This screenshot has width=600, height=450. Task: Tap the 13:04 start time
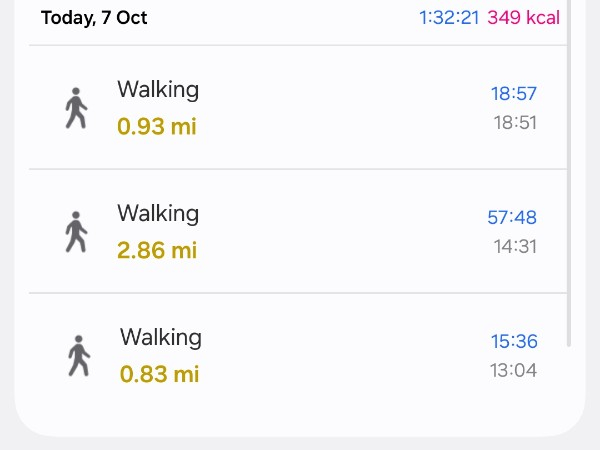coord(513,370)
